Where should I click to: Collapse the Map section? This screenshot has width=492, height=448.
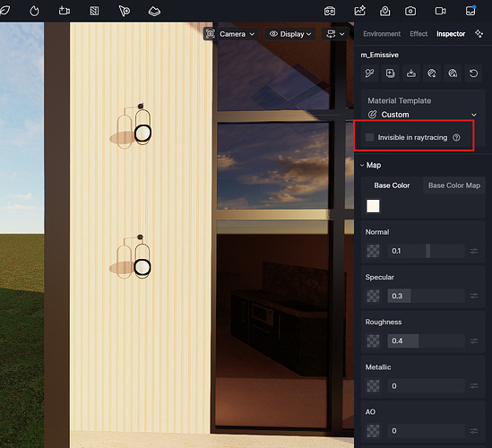[362, 165]
